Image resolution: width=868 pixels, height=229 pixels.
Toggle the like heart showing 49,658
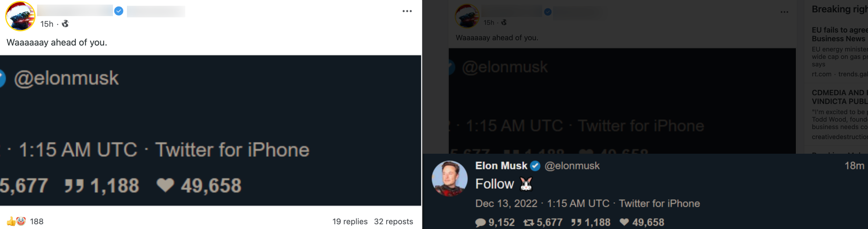pyautogui.click(x=625, y=222)
